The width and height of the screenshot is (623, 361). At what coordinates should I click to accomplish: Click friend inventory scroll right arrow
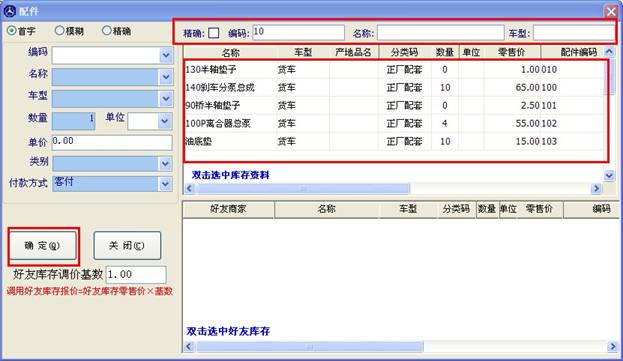(612, 347)
